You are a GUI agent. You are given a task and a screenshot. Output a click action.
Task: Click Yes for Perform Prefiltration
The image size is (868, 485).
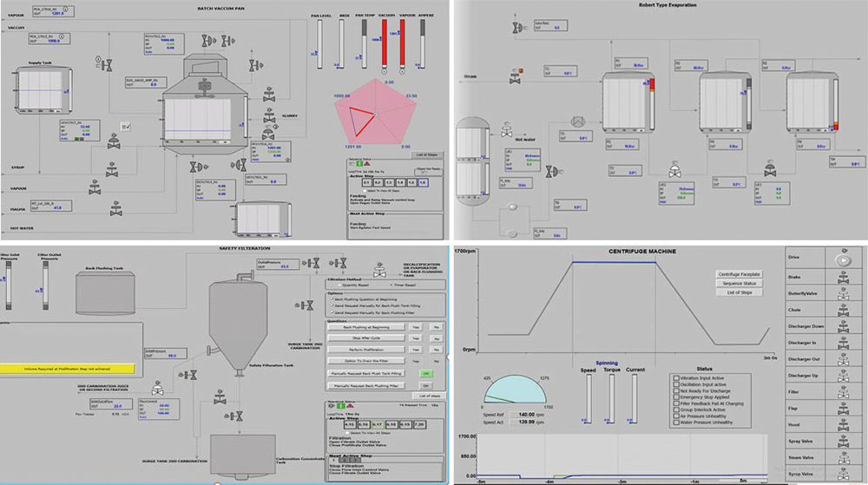coord(415,350)
